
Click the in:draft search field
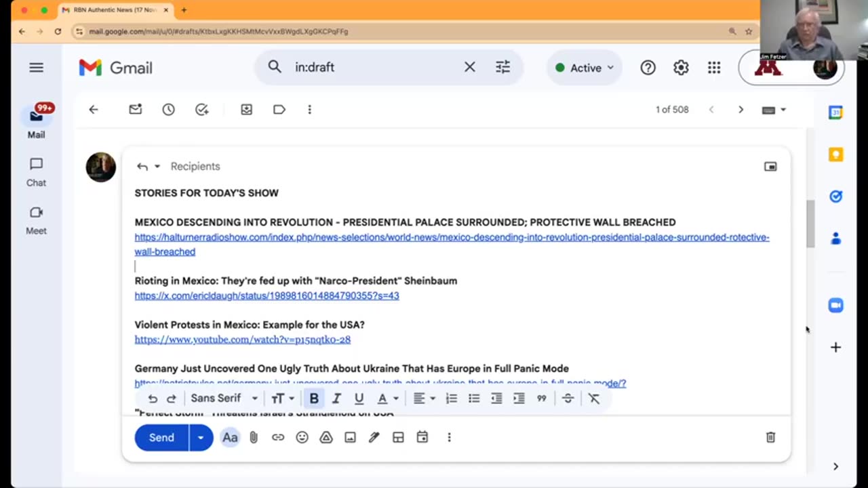(373, 67)
